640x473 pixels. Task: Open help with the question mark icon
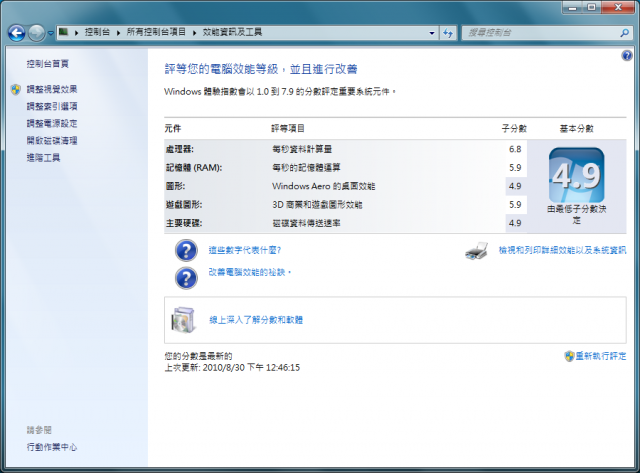(x=627, y=56)
